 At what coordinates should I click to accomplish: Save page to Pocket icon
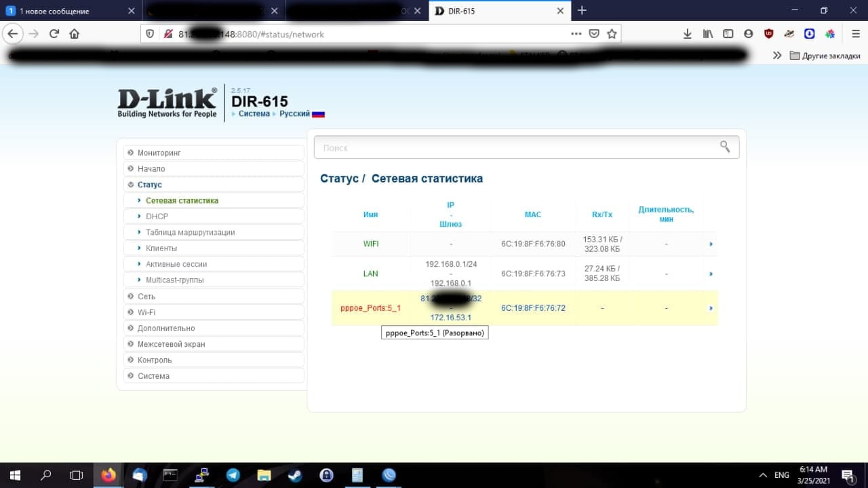pos(594,34)
